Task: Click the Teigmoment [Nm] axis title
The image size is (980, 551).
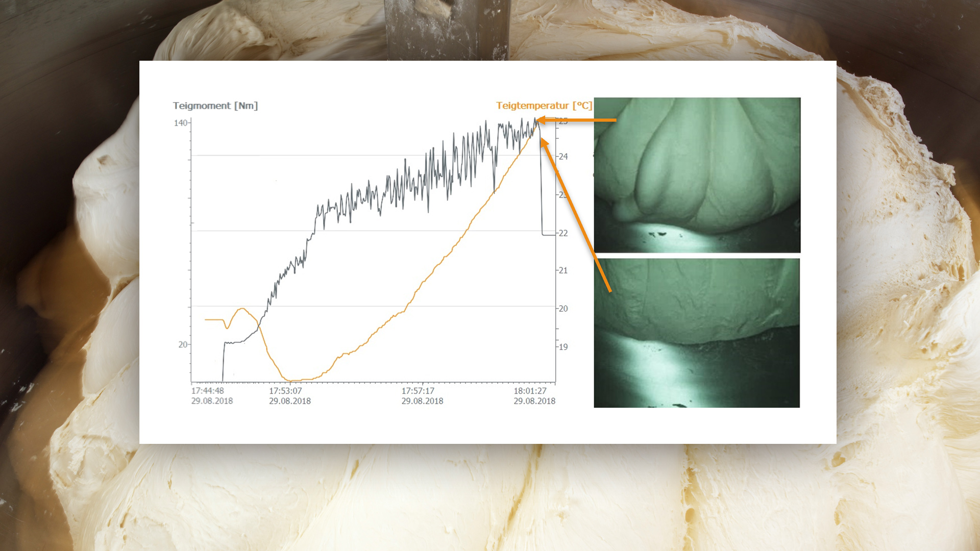Action: point(215,106)
